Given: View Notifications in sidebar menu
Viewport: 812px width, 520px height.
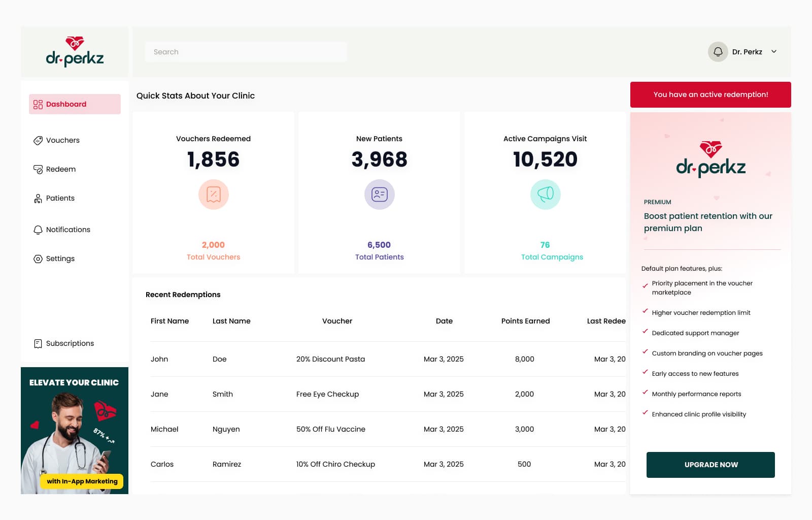Looking at the screenshot, I should 67,230.
